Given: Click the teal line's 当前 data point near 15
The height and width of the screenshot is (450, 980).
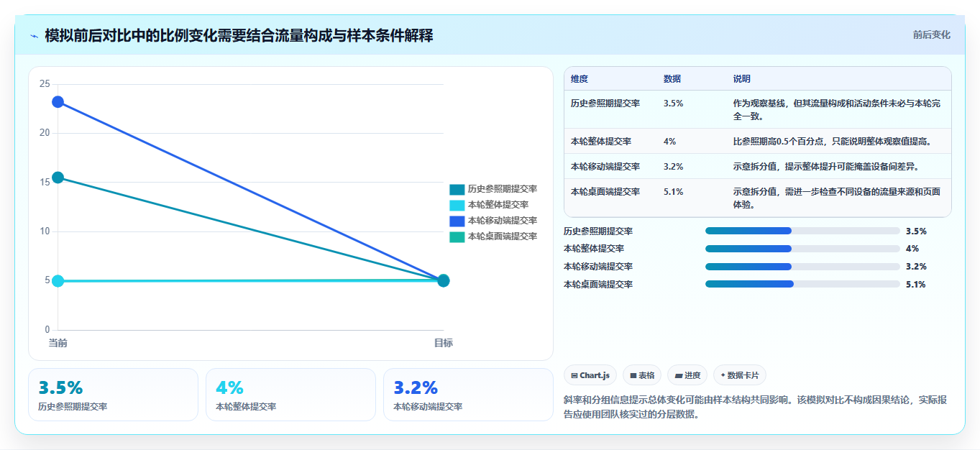Looking at the screenshot, I should [58, 178].
